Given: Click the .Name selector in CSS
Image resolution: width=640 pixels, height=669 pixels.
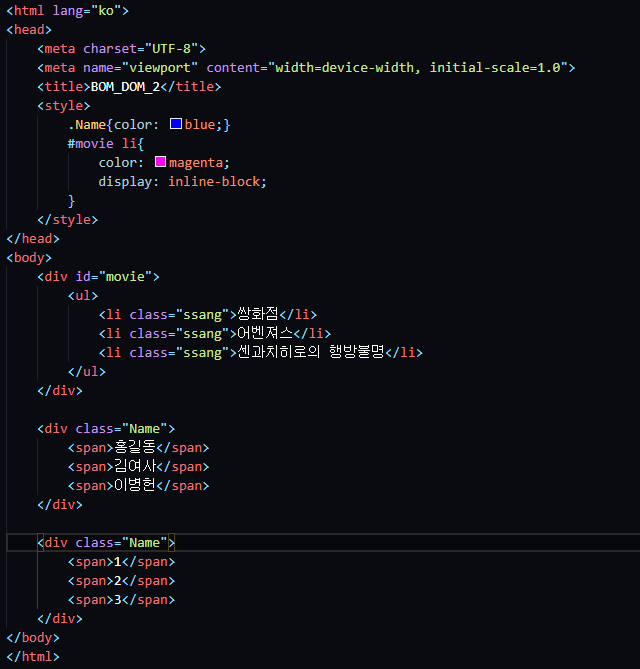Looking at the screenshot, I should pyautogui.click(x=87, y=125).
